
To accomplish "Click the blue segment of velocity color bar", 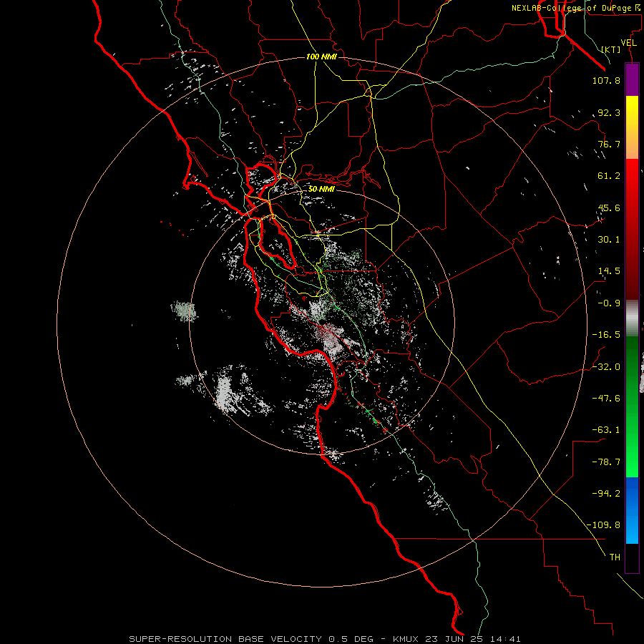I will click(x=632, y=510).
